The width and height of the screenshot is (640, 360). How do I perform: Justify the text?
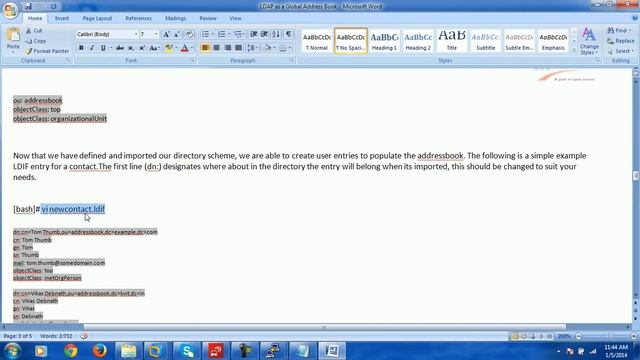238,48
